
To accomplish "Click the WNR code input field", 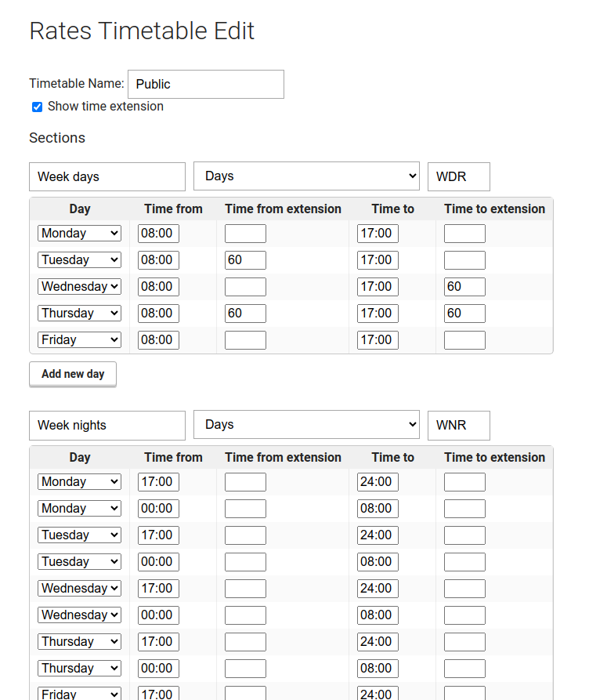I will point(459,426).
